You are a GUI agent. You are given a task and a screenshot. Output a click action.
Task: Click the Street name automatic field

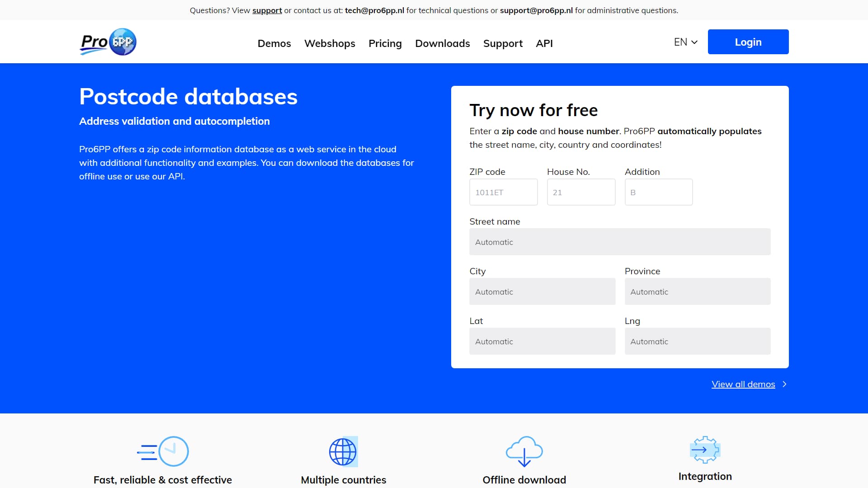[x=620, y=242]
